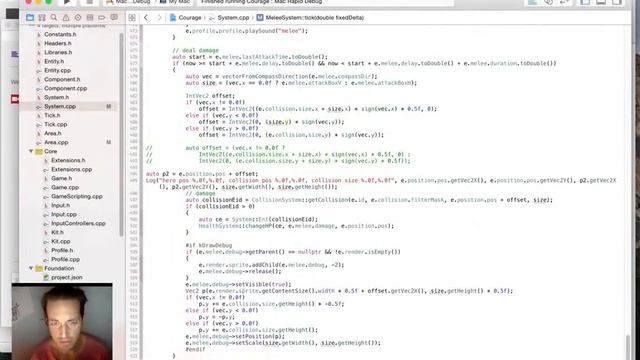Click the System.cpp breadcrumb in jump bar
The height and width of the screenshot is (360, 640).
pyautogui.click(x=229, y=18)
